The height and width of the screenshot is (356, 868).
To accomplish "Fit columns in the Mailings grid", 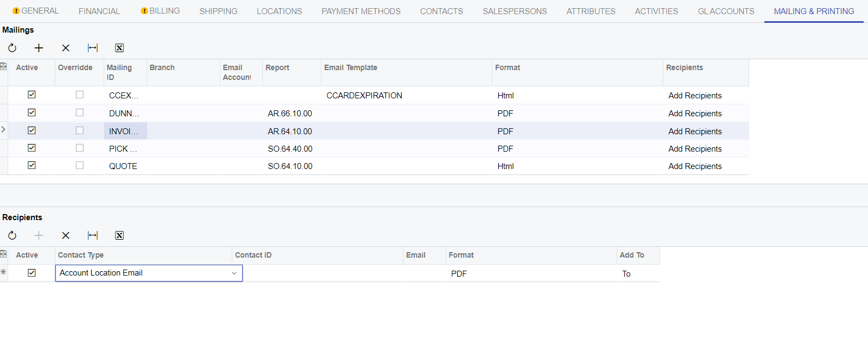I will (93, 48).
